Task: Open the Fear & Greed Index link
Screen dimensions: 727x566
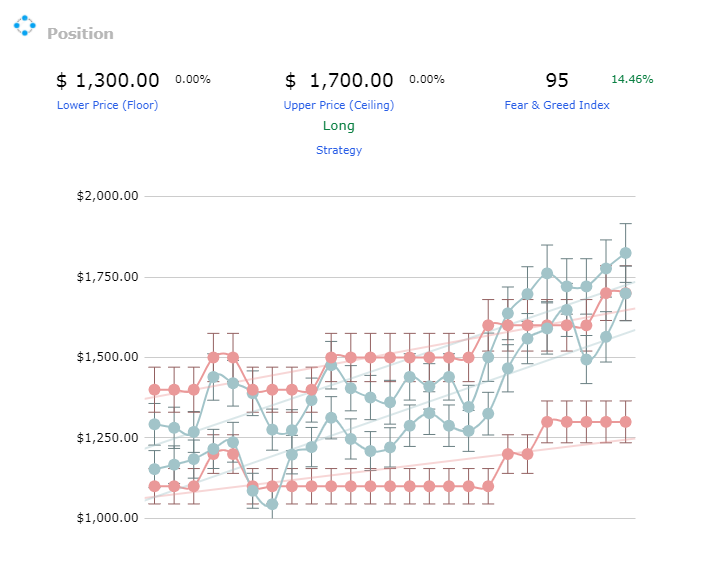Action: click(x=557, y=105)
